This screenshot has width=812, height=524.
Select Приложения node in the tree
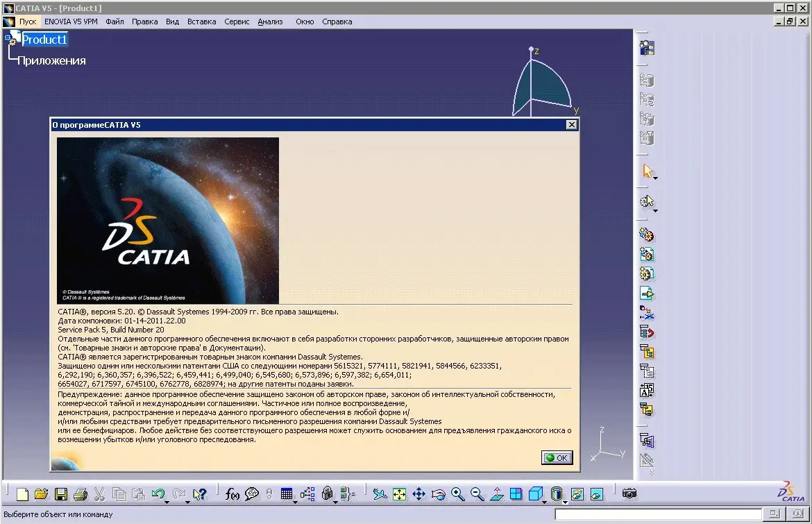pyautogui.click(x=52, y=60)
